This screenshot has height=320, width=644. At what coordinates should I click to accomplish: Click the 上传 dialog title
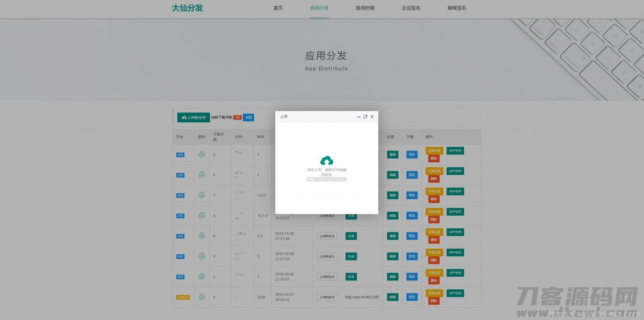(284, 117)
